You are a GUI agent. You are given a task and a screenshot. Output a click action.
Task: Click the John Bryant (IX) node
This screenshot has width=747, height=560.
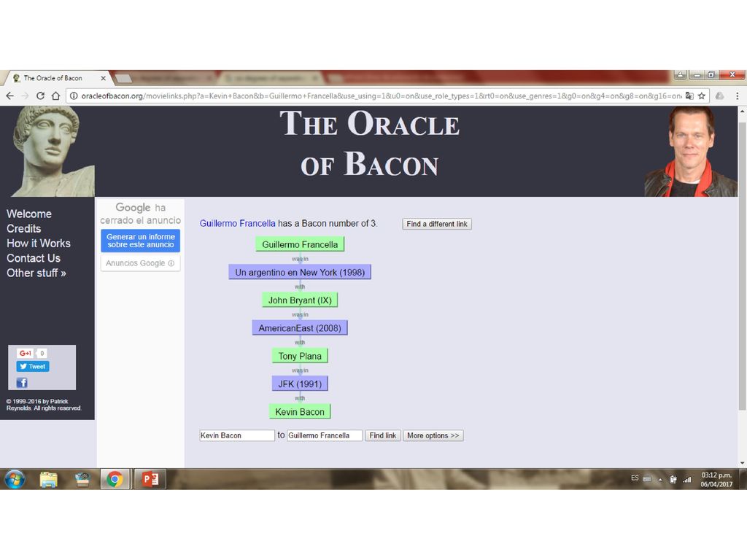tap(300, 300)
